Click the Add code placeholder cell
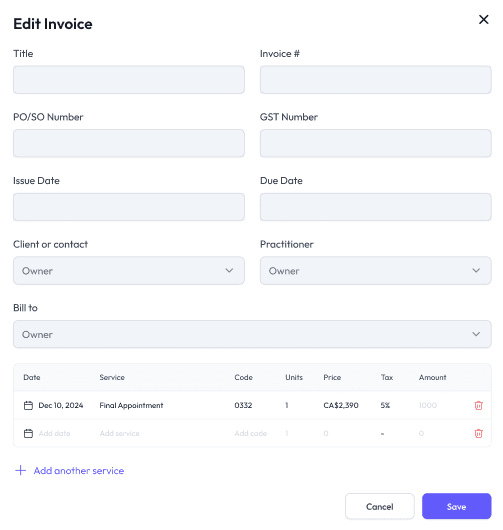Viewport: 503px width, 530px height. (251, 433)
